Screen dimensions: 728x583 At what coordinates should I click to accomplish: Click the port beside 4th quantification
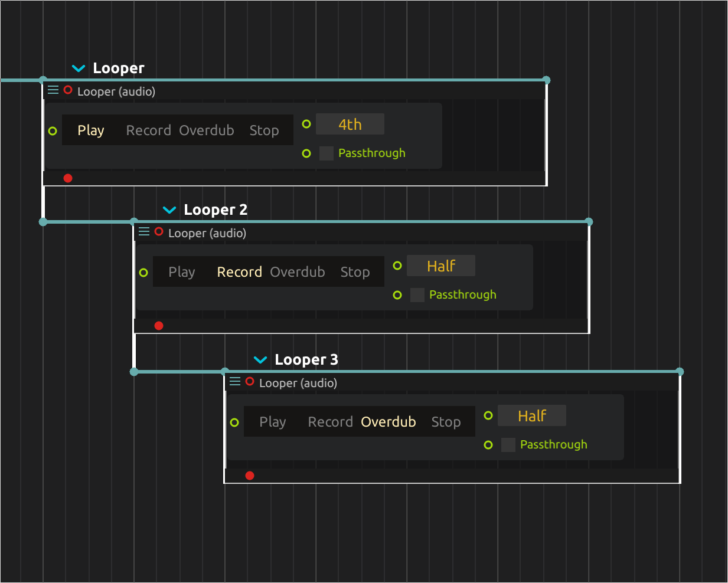(x=306, y=124)
